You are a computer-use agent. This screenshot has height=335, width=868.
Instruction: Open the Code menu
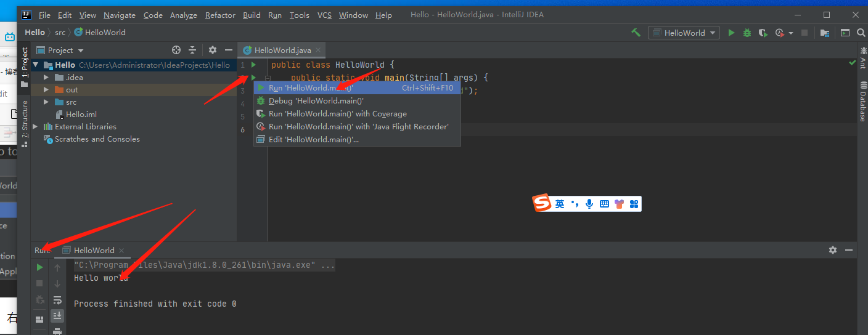coord(153,15)
